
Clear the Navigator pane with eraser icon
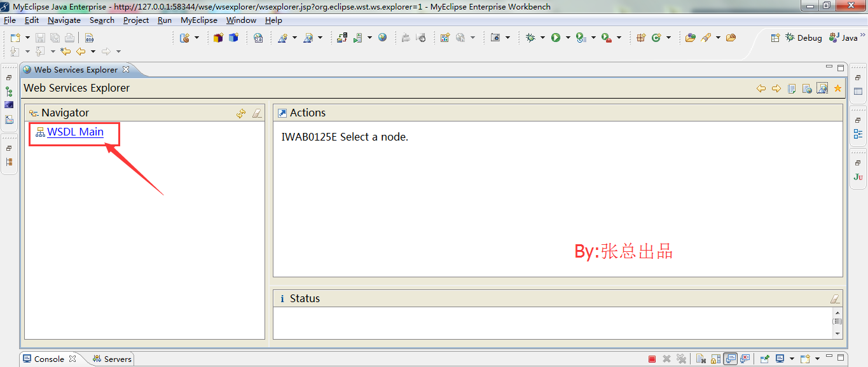pyautogui.click(x=256, y=113)
